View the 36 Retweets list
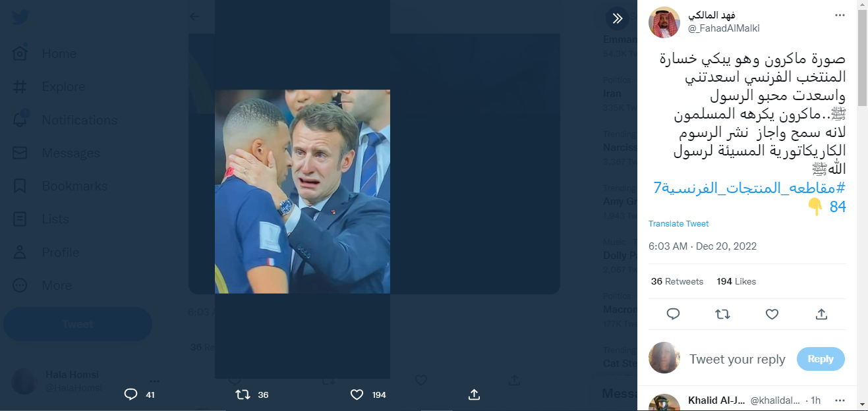Viewport: 868px width, 411px height. point(677,281)
